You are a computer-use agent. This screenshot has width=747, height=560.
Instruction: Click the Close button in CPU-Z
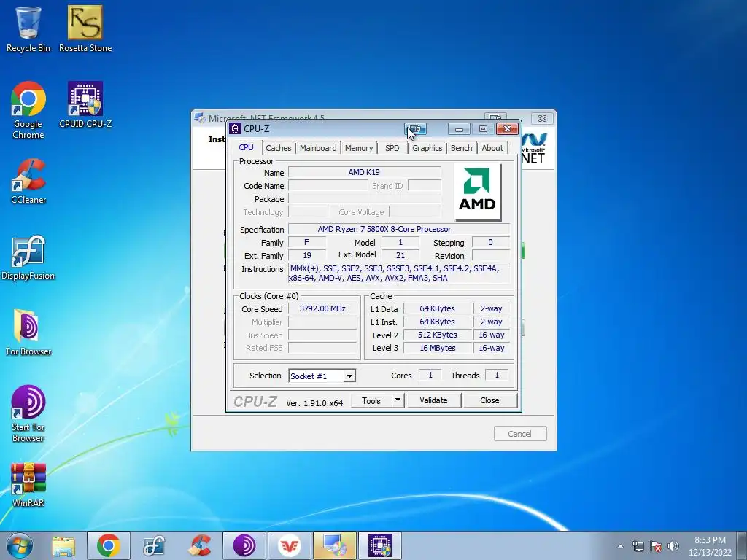[489, 400]
